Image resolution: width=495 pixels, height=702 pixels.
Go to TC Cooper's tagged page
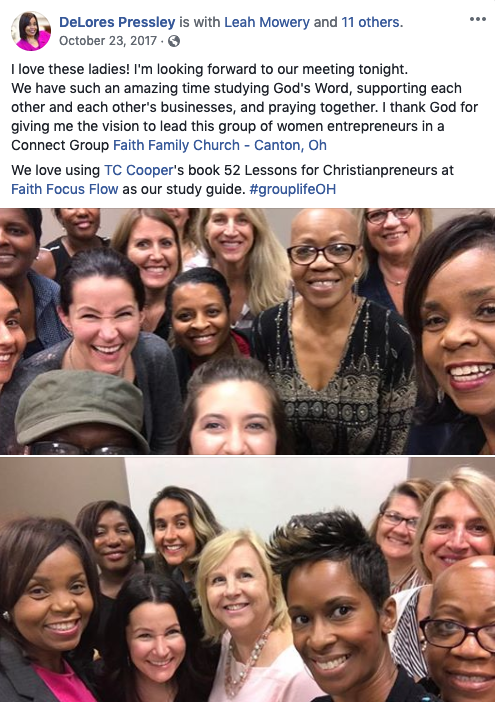pyautogui.click(x=138, y=170)
